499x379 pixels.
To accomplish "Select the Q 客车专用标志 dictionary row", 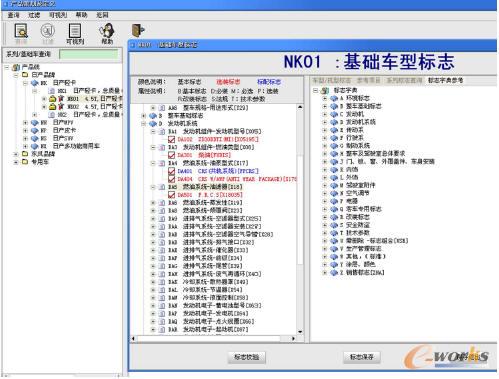I will coord(361,209).
